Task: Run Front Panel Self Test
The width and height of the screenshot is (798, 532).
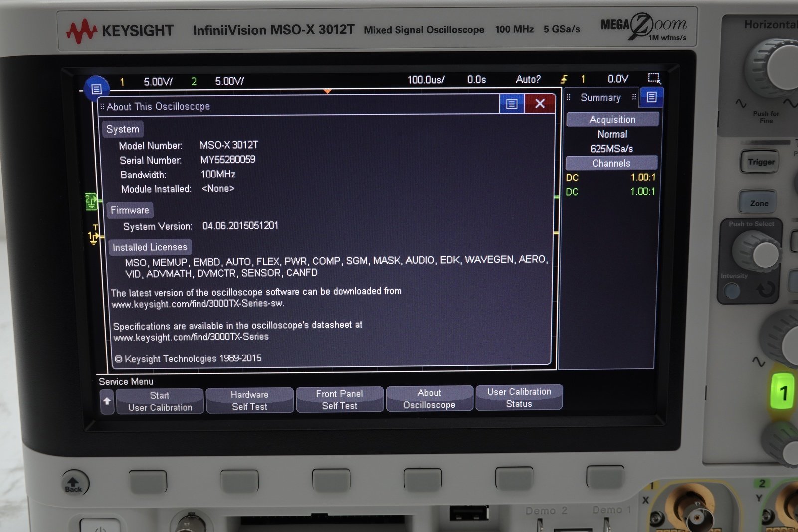Action: [x=339, y=400]
